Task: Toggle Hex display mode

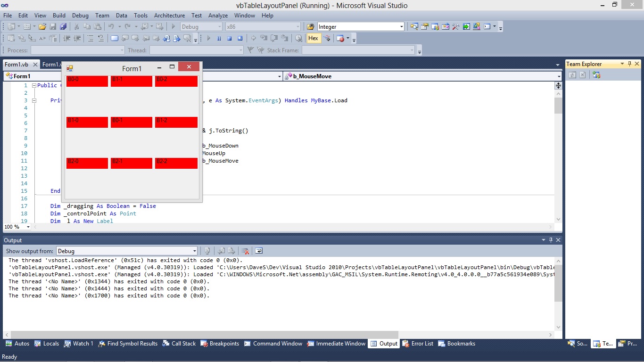Action: tap(313, 39)
